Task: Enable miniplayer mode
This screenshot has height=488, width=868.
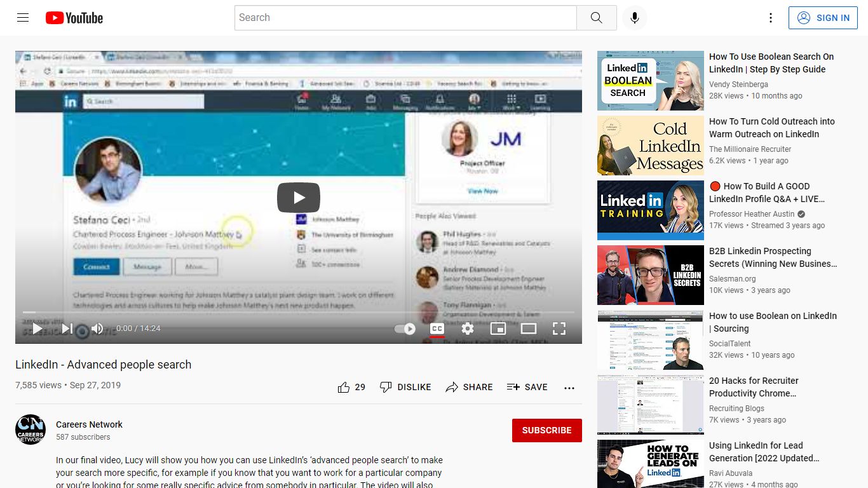Action: [x=498, y=329]
